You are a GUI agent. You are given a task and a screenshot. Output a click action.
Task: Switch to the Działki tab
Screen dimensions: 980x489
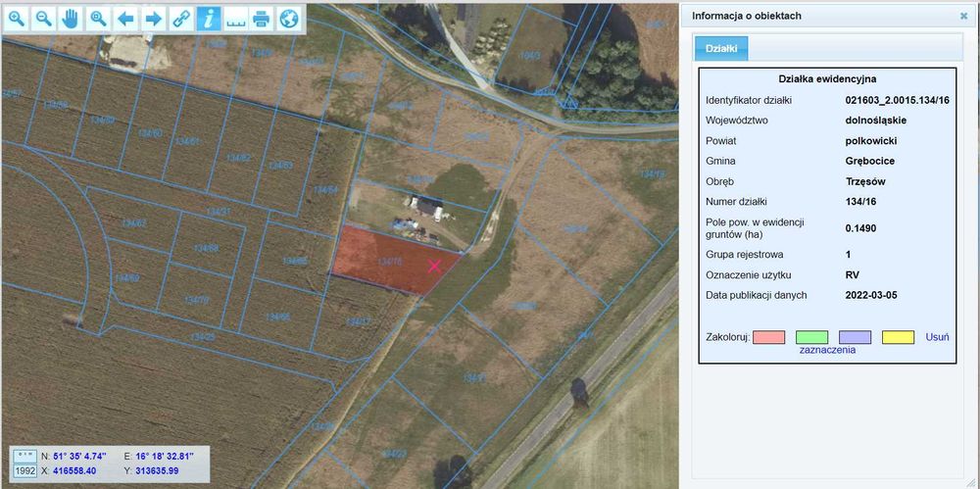(720, 48)
